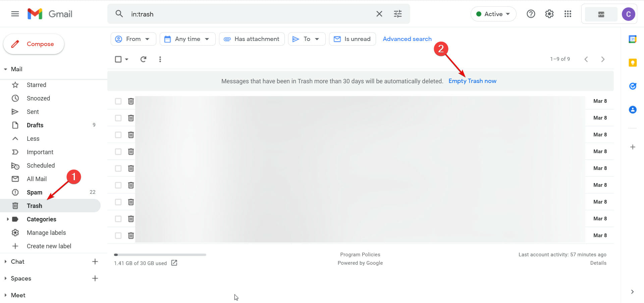The image size is (644, 303).
Task: Click trash icon of first Mar 8 message
Action: click(x=131, y=101)
